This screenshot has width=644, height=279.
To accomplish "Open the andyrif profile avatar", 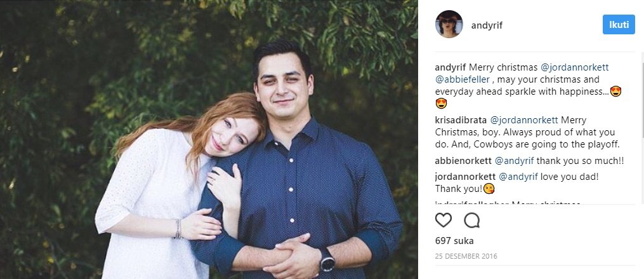I will (x=449, y=24).
